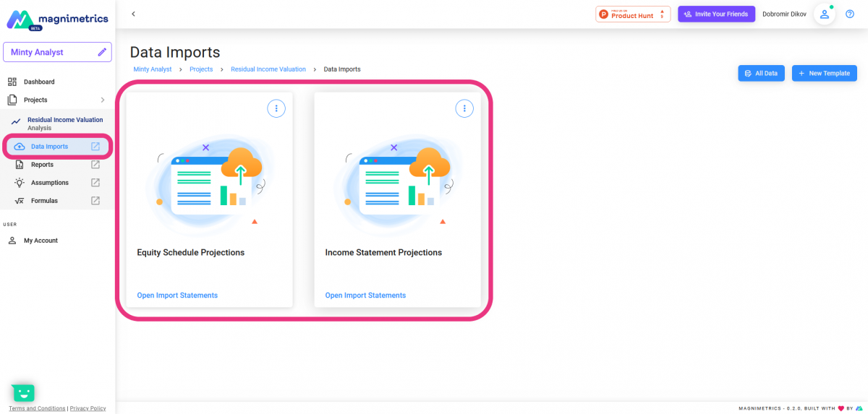Open Reports in new tab icon
The image size is (868, 414).
pyautogui.click(x=95, y=165)
